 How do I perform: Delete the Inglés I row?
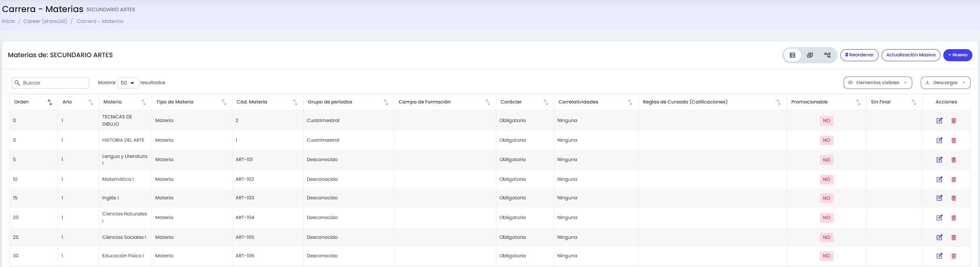pos(954,198)
